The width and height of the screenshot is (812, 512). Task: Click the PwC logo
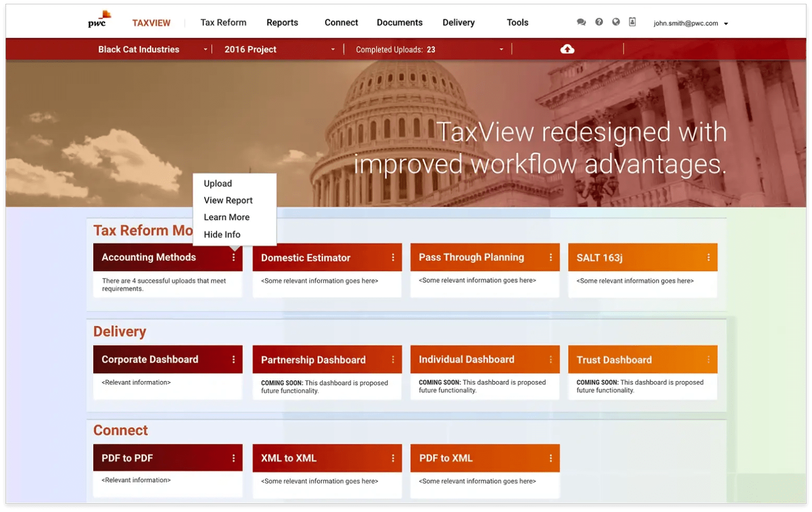pyautogui.click(x=98, y=20)
